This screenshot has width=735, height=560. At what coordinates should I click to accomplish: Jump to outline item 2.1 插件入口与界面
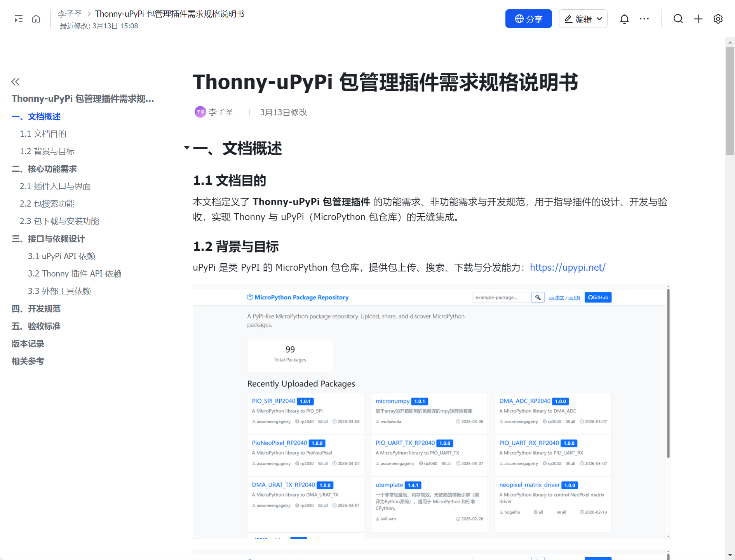[55, 186]
